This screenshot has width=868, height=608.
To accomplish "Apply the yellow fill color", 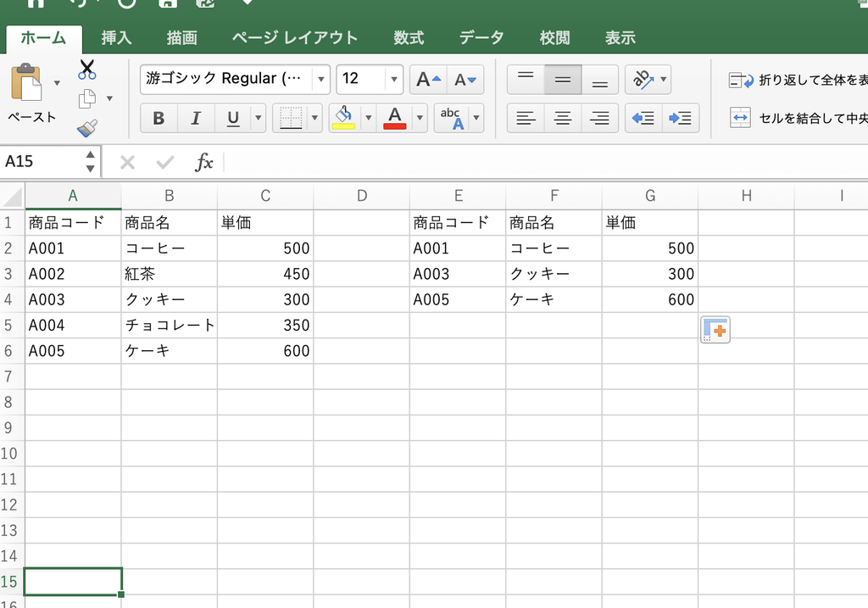I will point(343,118).
